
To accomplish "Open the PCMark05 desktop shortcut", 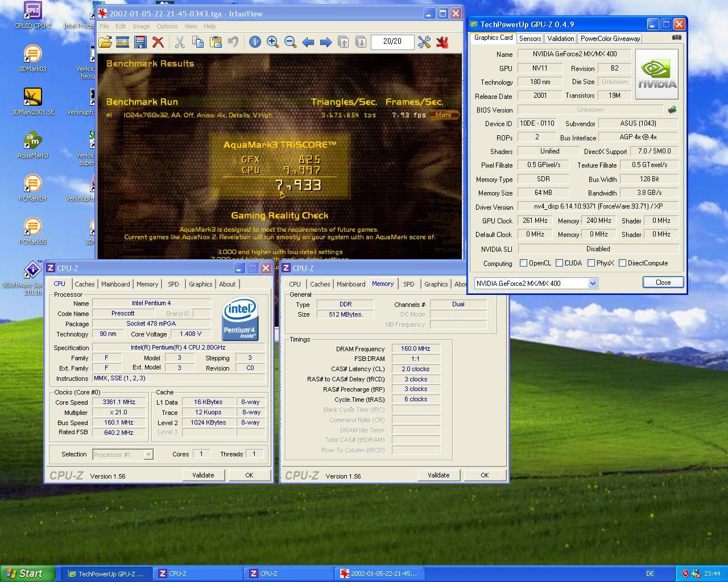I will (x=32, y=232).
